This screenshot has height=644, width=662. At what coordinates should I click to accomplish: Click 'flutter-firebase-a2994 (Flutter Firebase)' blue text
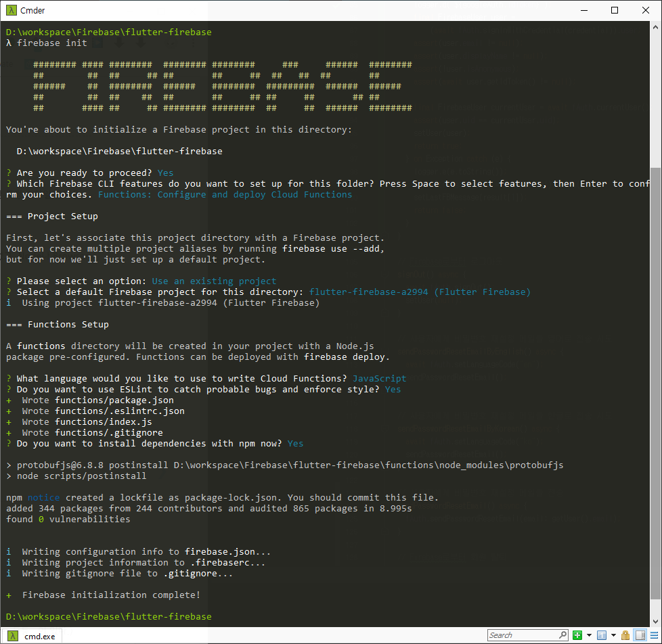(x=420, y=292)
